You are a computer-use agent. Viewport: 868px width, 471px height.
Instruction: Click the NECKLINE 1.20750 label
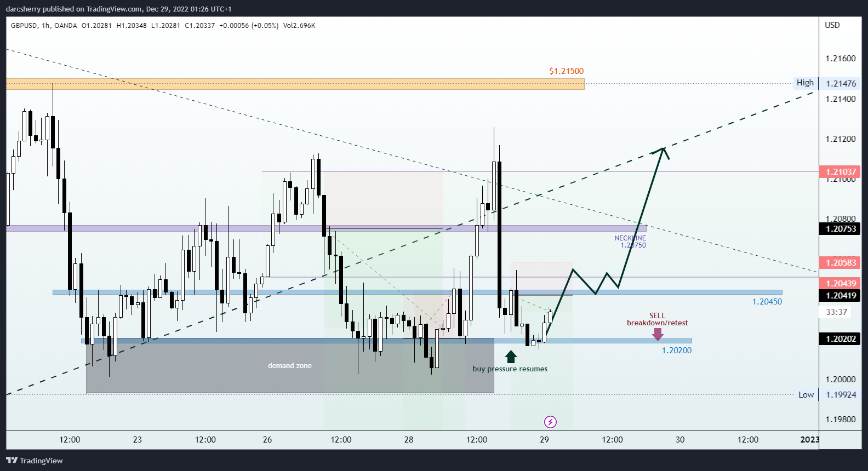pyautogui.click(x=630, y=242)
